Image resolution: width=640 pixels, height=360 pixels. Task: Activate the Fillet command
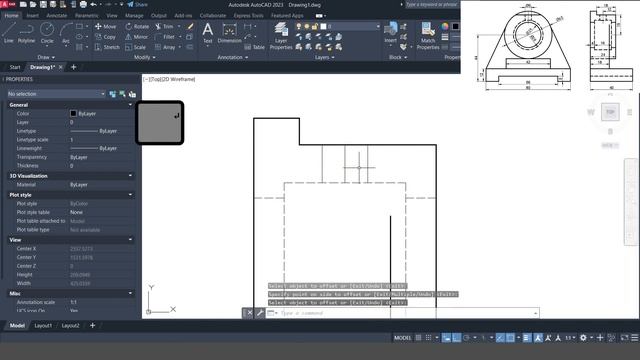[165, 37]
